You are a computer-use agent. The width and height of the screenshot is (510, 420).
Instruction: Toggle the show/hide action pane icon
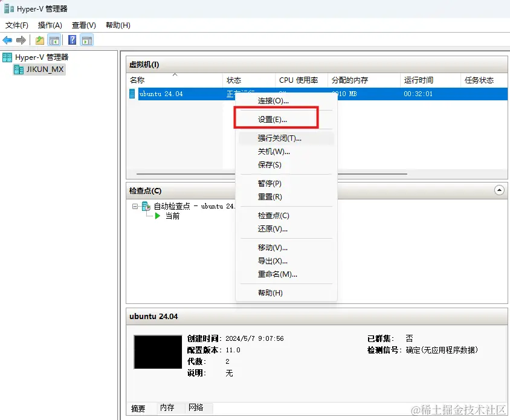[x=87, y=40]
